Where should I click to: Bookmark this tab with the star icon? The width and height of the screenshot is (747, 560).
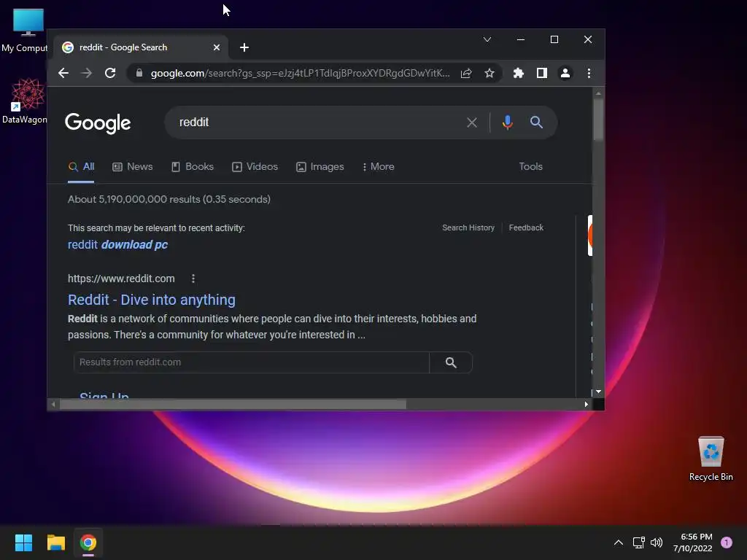[x=489, y=73]
